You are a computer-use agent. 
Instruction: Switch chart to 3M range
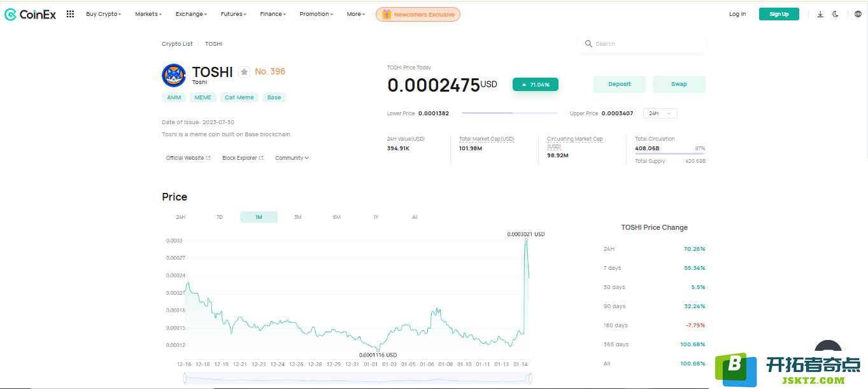point(297,217)
